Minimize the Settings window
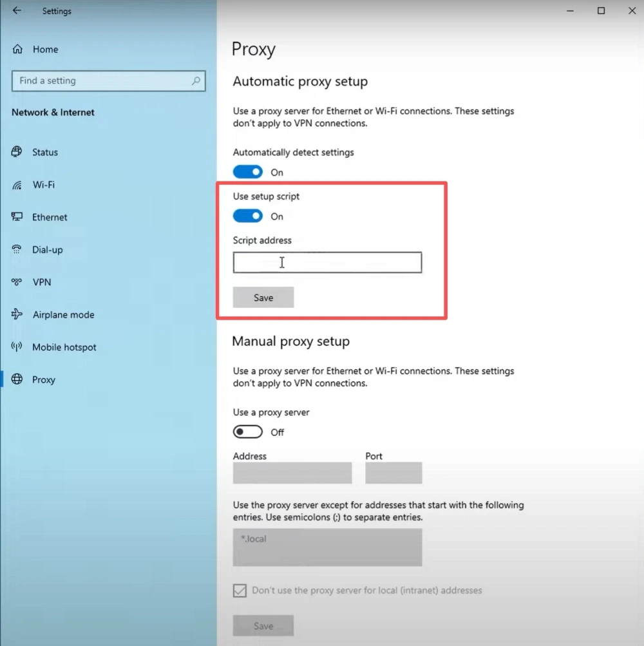644x646 pixels. [570, 11]
